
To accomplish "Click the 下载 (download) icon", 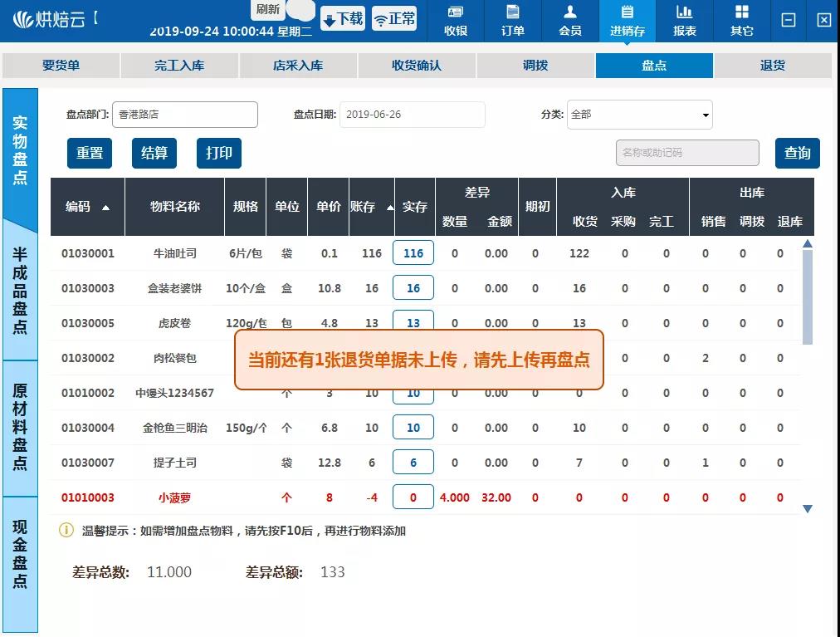I will pyautogui.click(x=342, y=17).
